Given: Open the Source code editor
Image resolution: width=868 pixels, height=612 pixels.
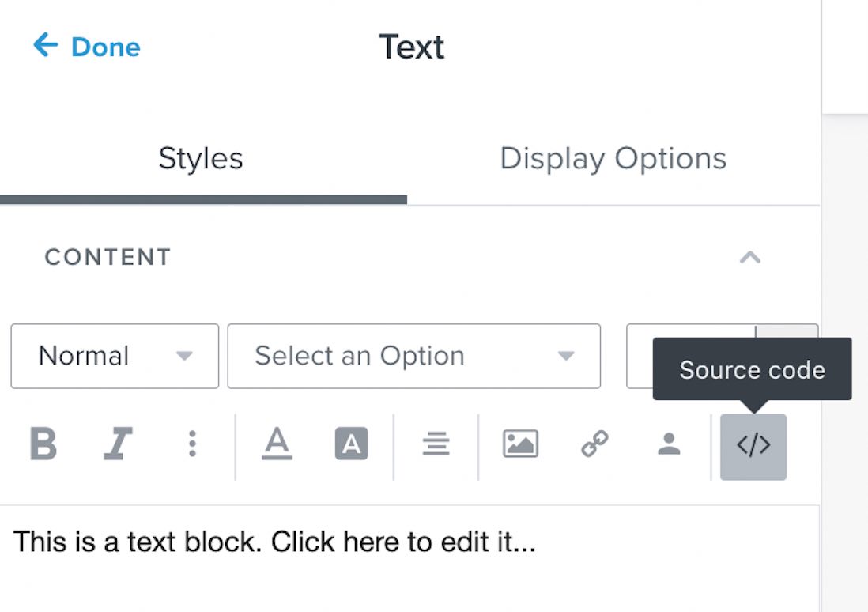Looking at the screenshot, I should [753, 445].
